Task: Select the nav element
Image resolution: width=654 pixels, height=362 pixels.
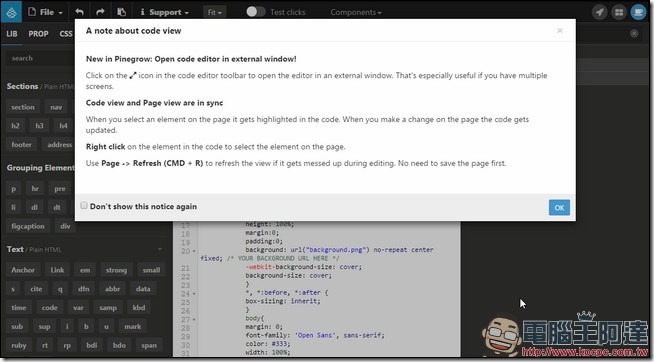Action: (56, 107)
